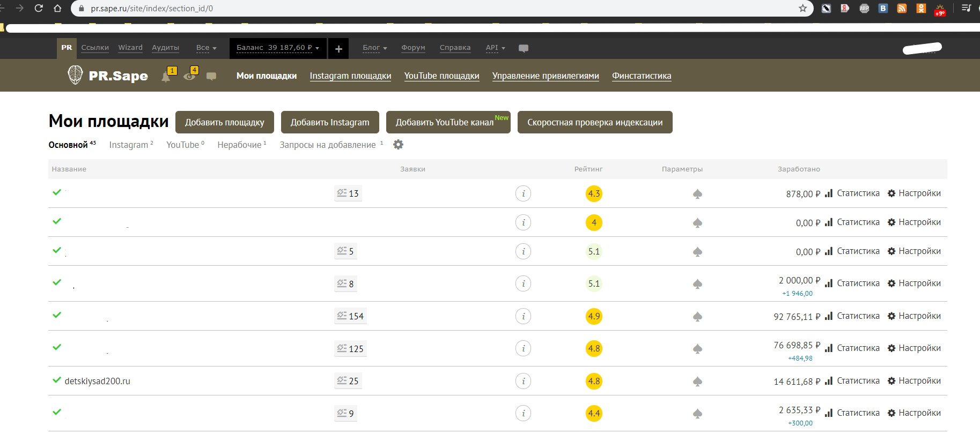Show info for the row earning 878,00 ₽
The image size is (980, 441).
[x=523, y=193]
